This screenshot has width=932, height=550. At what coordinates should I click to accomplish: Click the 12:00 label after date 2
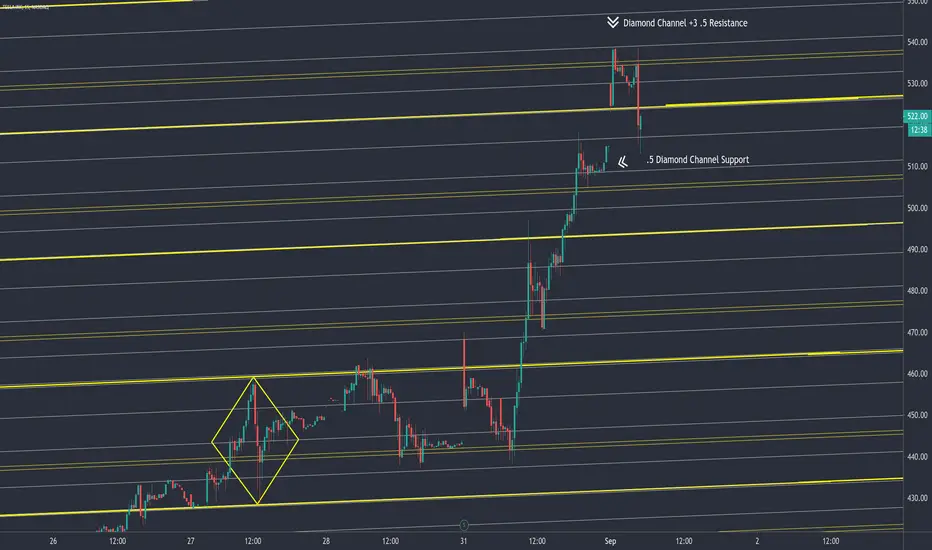[831, 541]
